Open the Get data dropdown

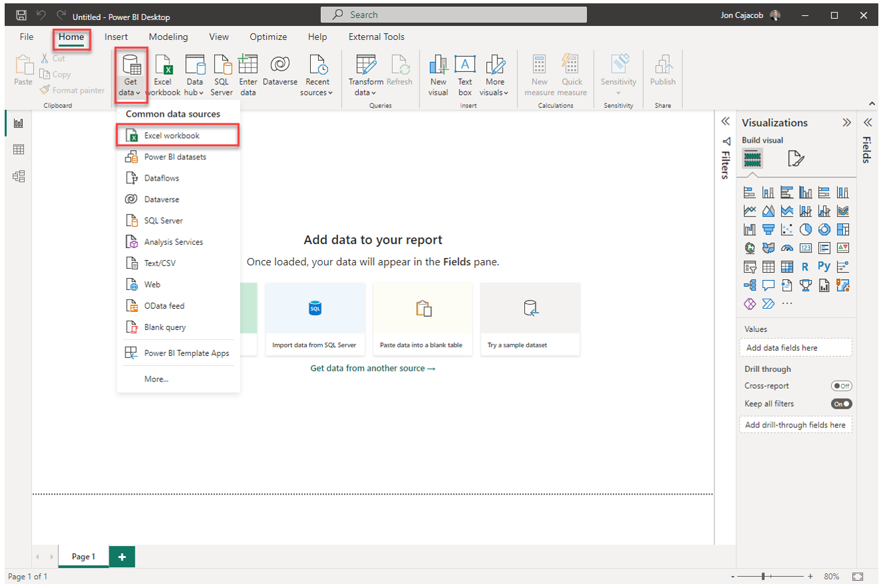tap(130, 75)
